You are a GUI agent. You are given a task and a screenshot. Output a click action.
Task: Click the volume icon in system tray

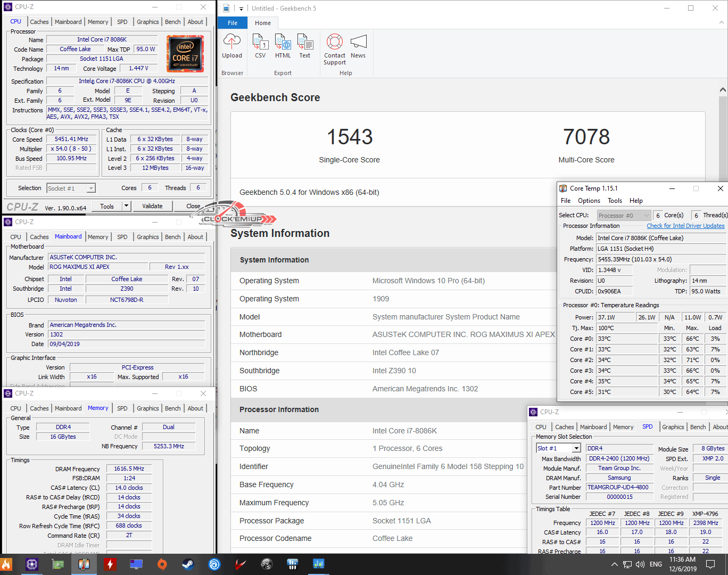click(640, 564)
